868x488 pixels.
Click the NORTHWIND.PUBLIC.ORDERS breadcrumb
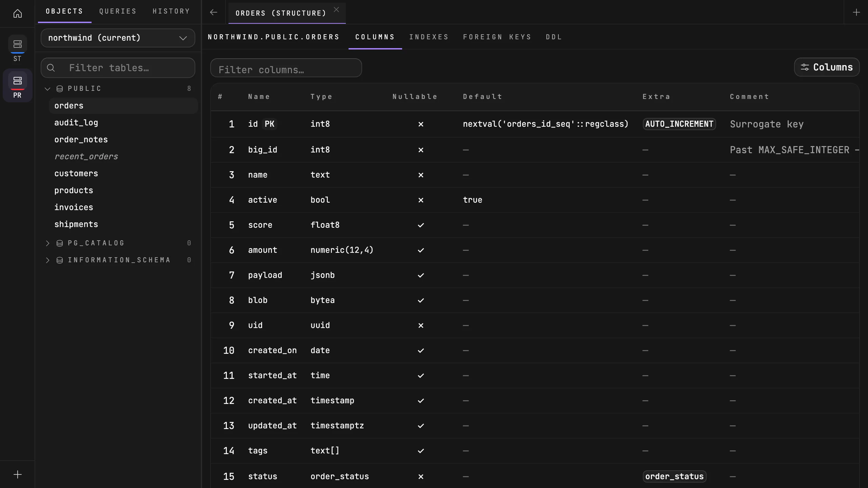(273, 37)
